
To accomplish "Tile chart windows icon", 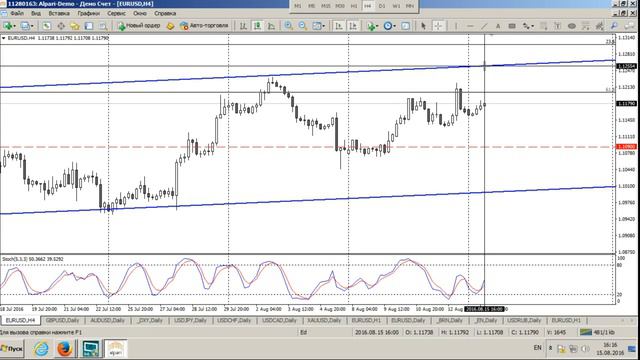I will click(316, 26).
